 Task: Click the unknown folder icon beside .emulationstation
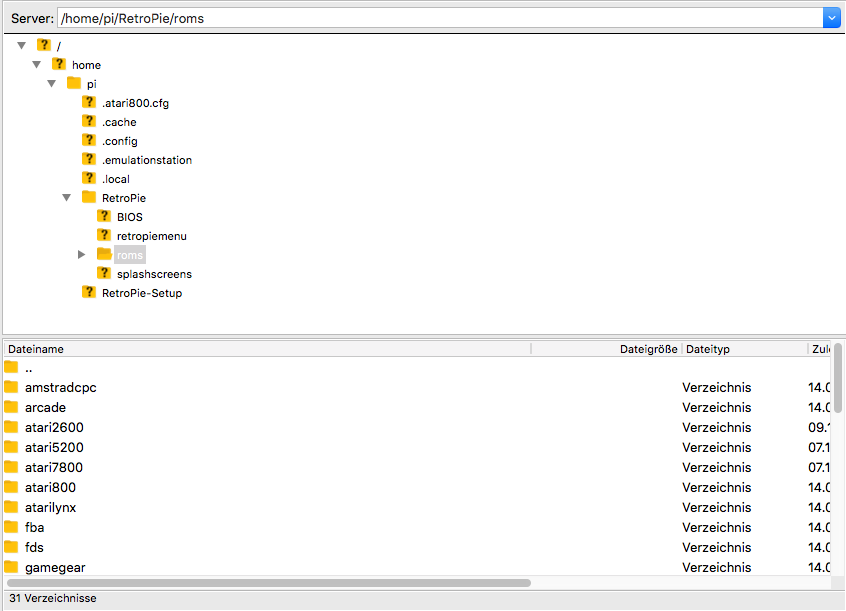[89, 159]
